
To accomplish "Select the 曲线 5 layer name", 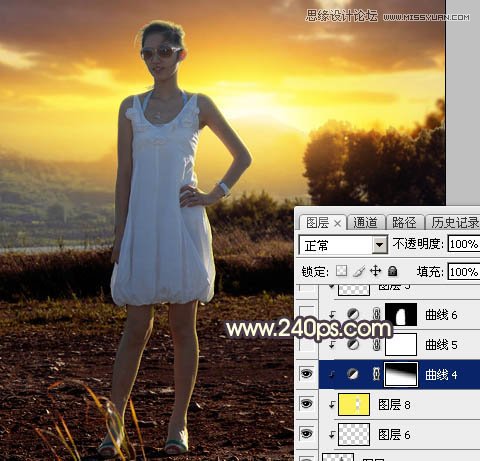I will [441, 345].
